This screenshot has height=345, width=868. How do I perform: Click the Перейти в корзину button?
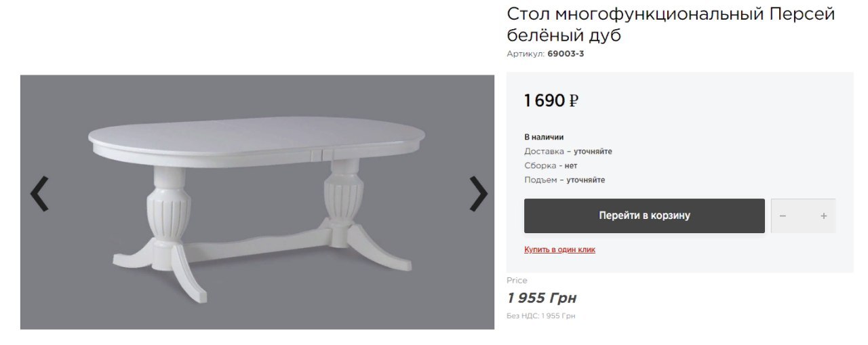click(x=644, y=216)
